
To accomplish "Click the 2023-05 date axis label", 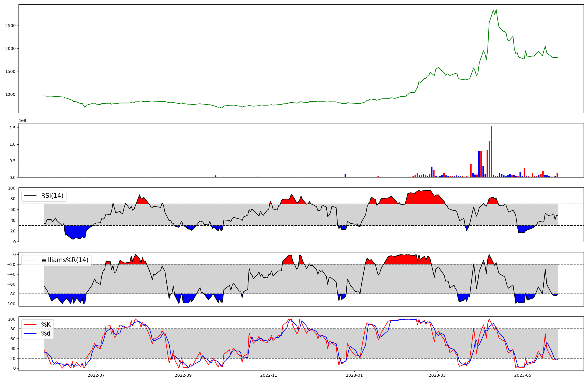I will [x=523, y=375].
